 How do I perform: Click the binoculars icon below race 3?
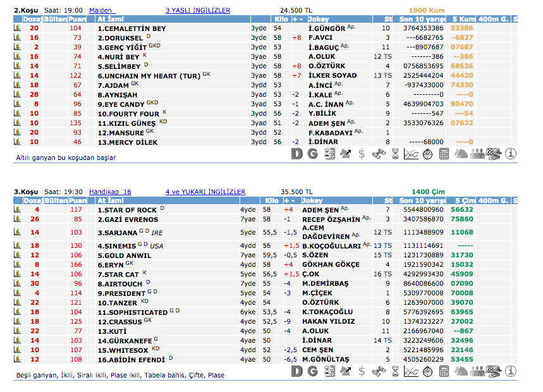tap(378, 372)
